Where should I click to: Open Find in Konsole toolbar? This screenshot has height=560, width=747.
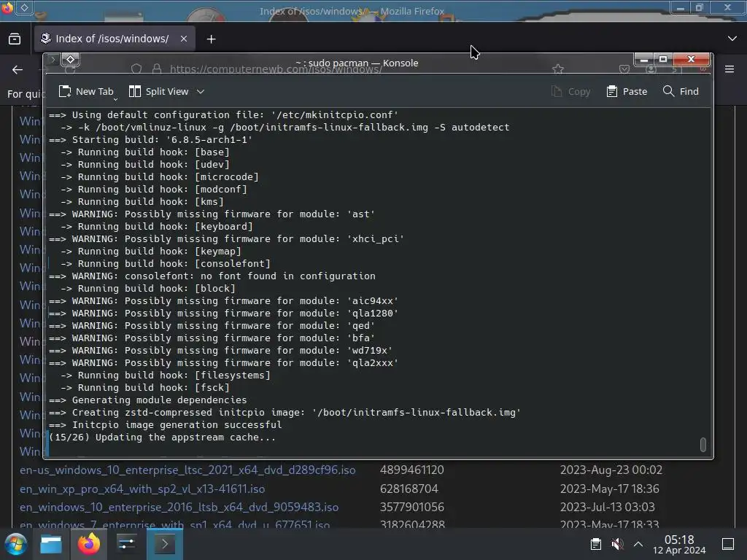(x=681, y=91)
